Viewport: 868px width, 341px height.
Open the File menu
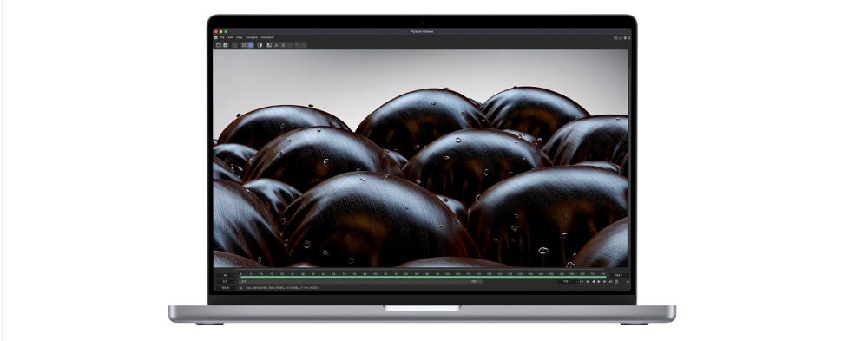(x=222, y=37)
